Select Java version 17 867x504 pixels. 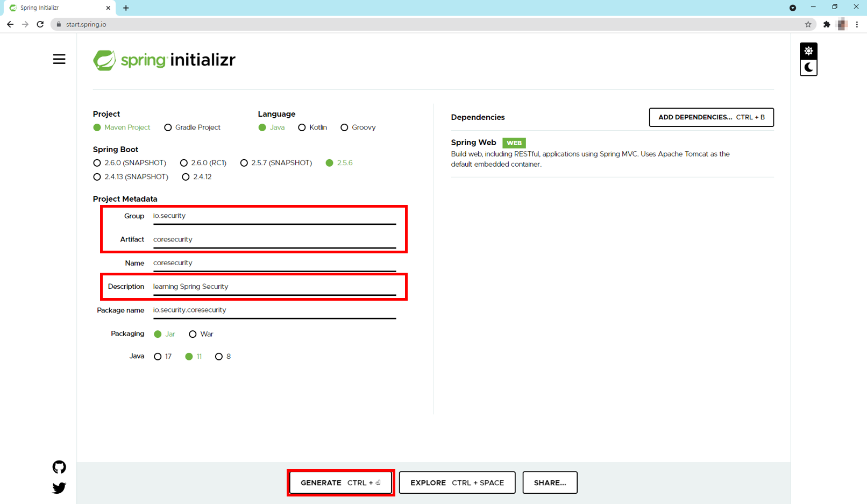coord(163,357)
